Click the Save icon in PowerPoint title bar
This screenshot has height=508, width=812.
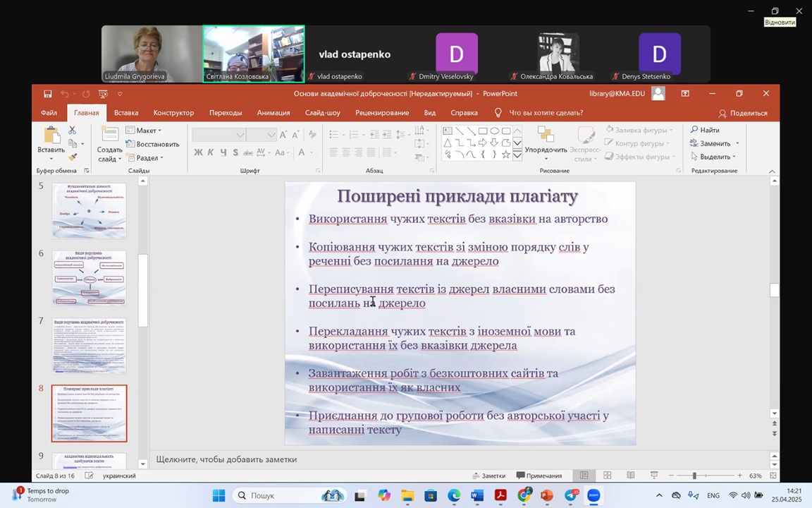[48, 94]
